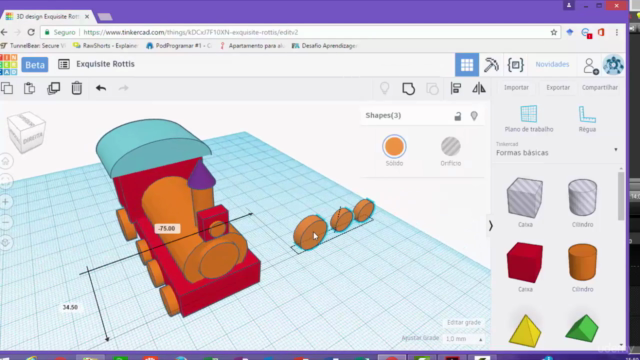
Task: Click the view cube orientation widget
Action: coord(27,132)
